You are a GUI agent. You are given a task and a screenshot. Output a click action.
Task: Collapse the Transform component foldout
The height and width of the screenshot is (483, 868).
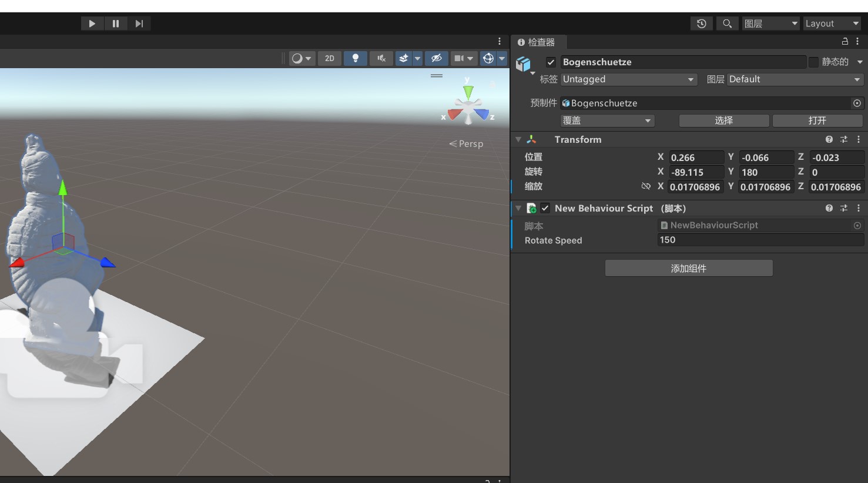(x=518, y=140)
